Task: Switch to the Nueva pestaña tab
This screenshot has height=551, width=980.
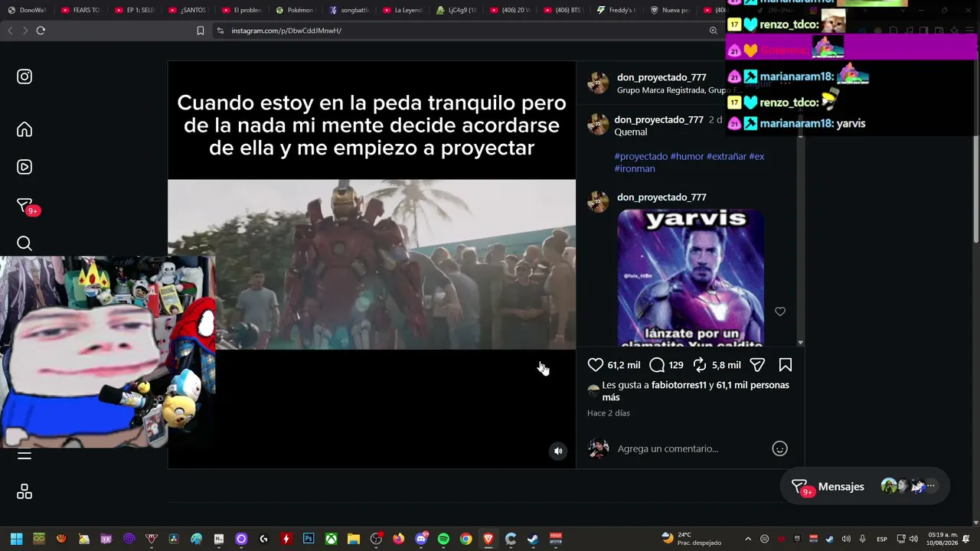Action: click(670, 10)
